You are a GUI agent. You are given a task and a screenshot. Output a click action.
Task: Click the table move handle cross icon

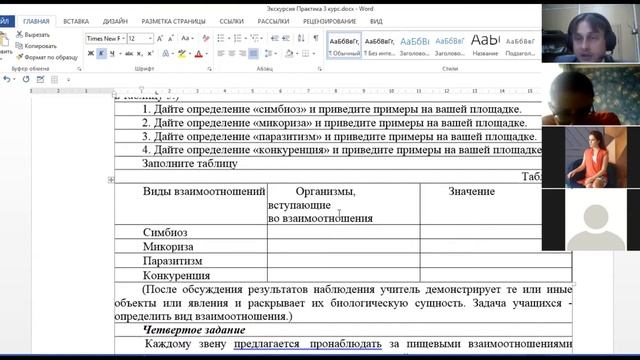(x=111, y=180)
